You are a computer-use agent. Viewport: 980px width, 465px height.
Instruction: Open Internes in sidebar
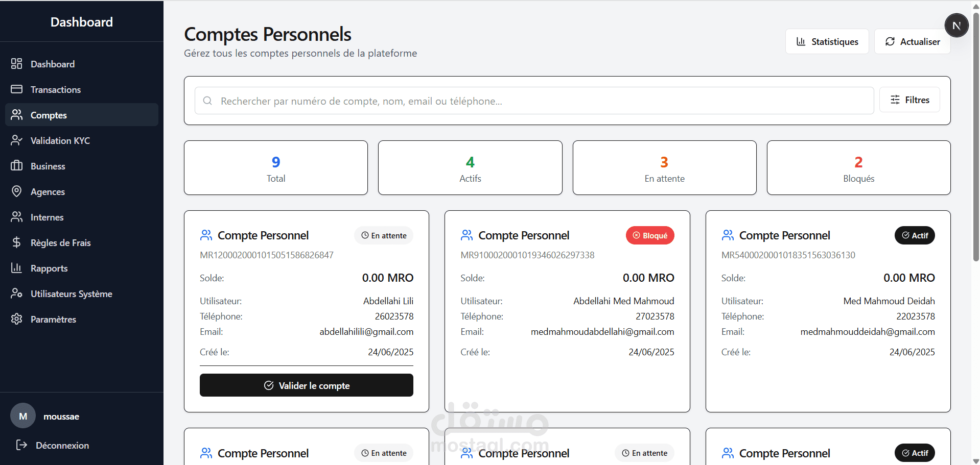pyautogui.click(x=82, y=217)
